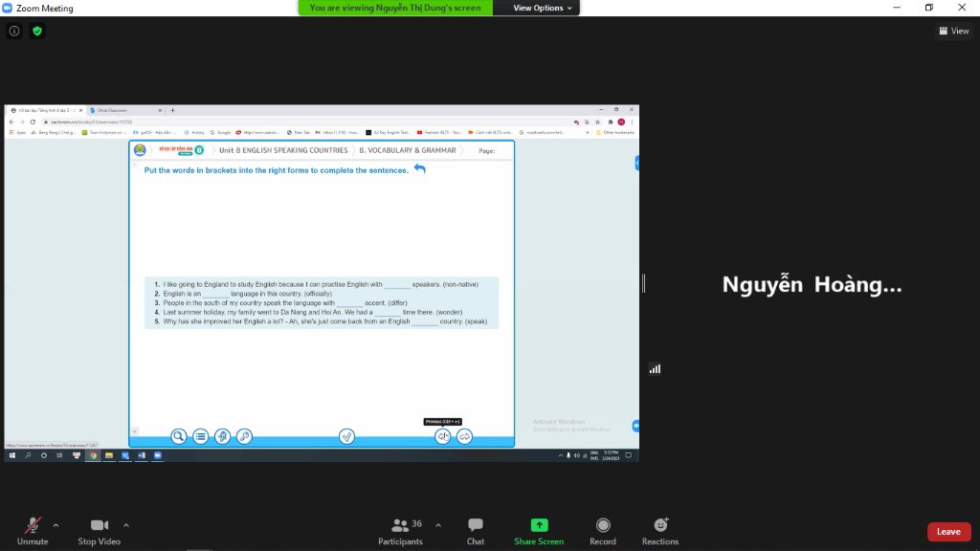Screen dimensions: 980x551
Task: Click B. VOCABULARY & GRAMMAR breadcrumb
Action: click(x=408, y=150)
